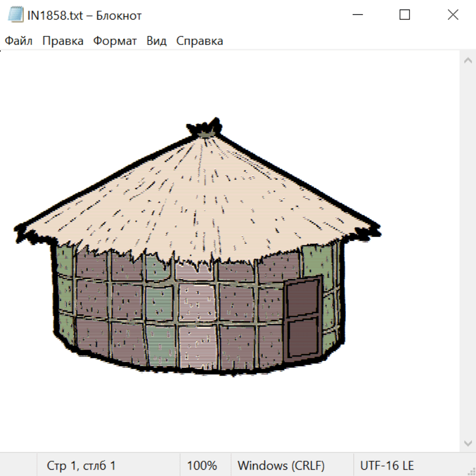The height and width of the screenshot is (476, 476).
Task: Open the Вид menu
Action: point(157,41)
